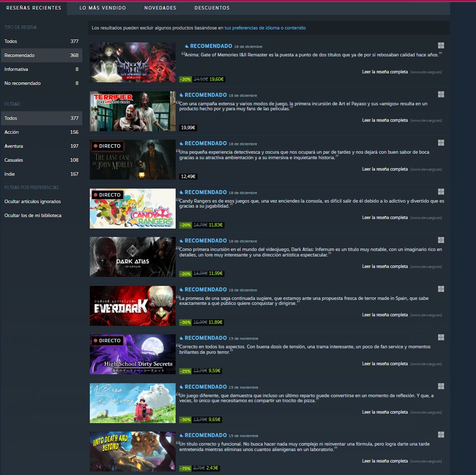Click the Windows icon on Everdark row

click(x=441, y=289)
